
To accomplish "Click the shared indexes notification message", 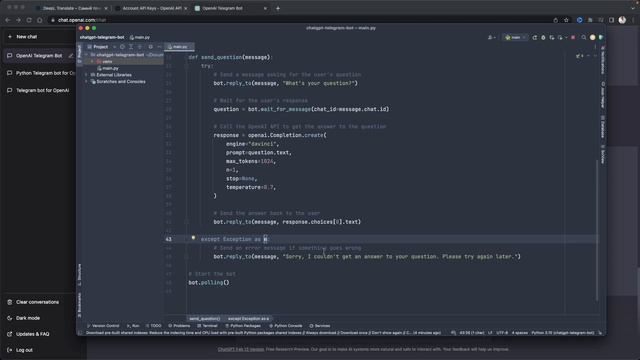I will [263, 333].
